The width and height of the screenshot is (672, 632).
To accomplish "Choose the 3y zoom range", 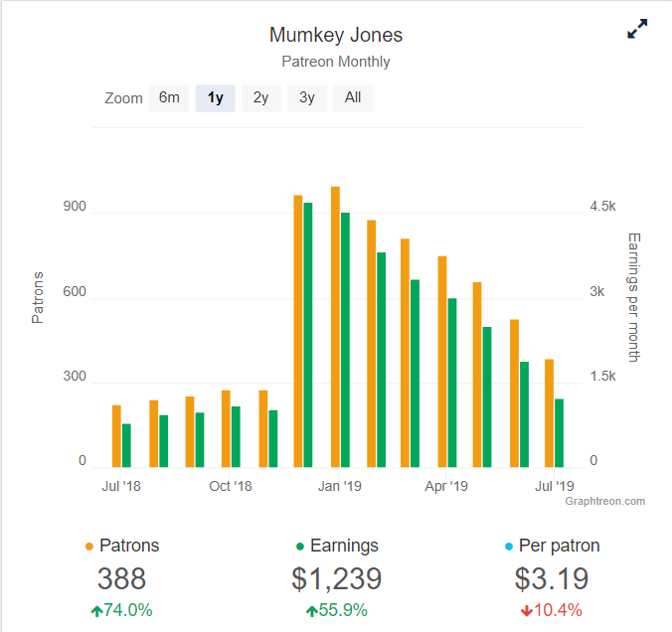I will 307,98.
